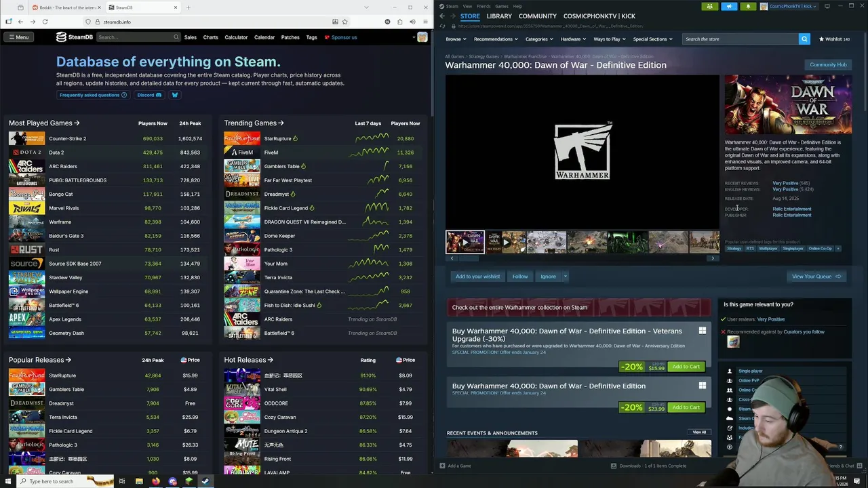Image resolution: width=868 pixels, height=488 pixels.
Task: Open Steam LIBRARY tab
Action: [x=499, y=16]
